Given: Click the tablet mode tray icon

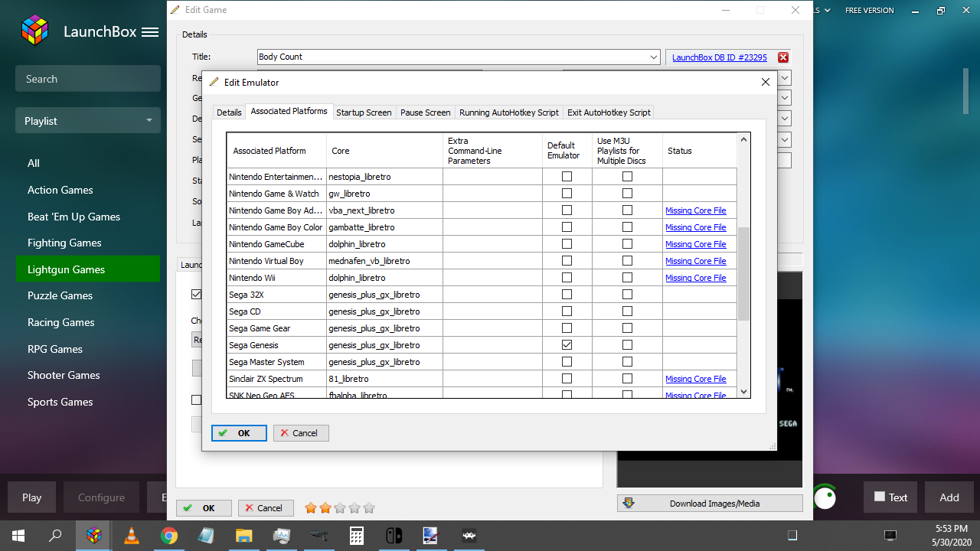Looking at the screenshot, I should (x=792, y=535).
